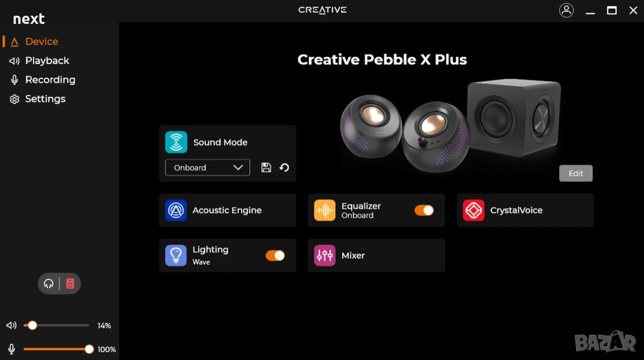644x360 pixels.
Task: Click the Edit button below speakers
Action: (x=576, y=173)
